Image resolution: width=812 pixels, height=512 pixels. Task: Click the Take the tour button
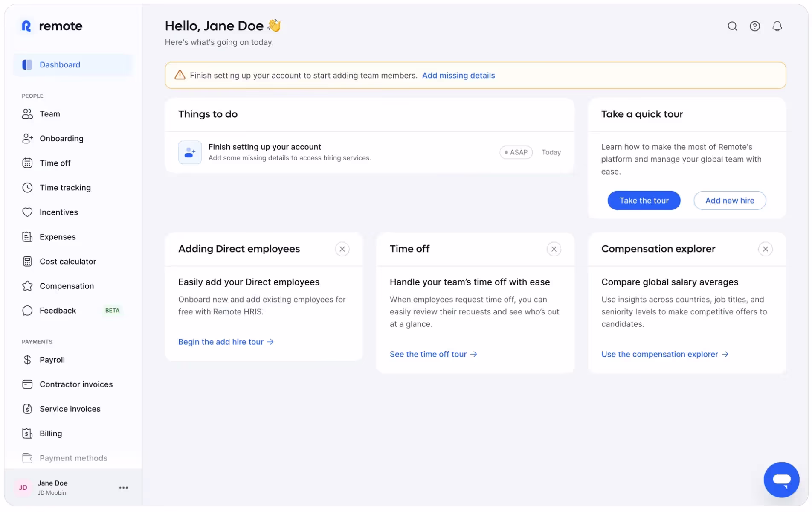[644, 201]
